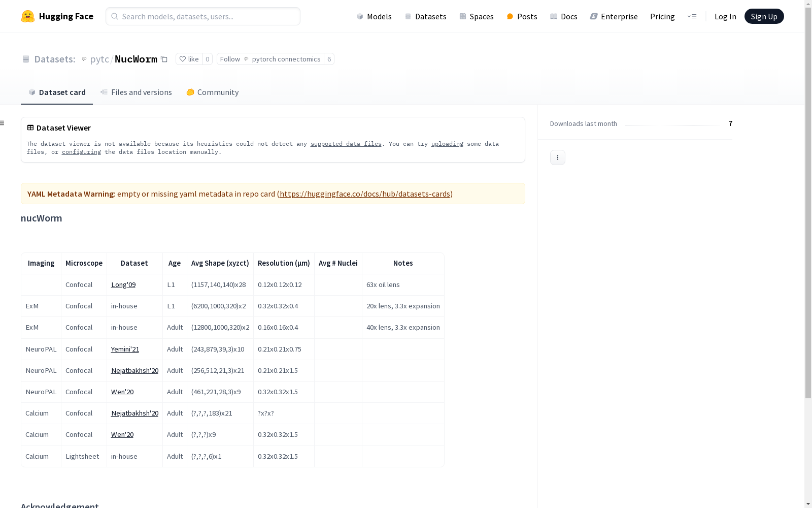The image size is (812, 508).
Task: Open supported data files link
Action: point(346,144)
